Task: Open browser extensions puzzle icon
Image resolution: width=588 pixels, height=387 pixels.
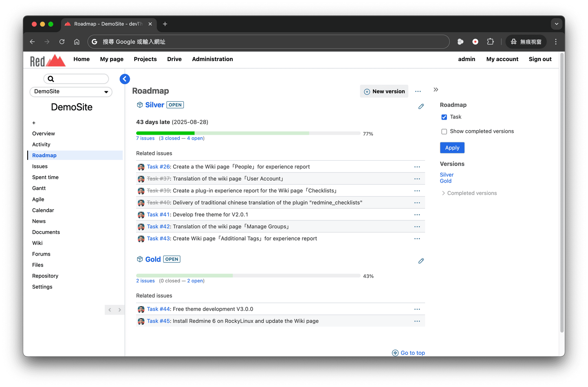Action: (x=490, y=42)
